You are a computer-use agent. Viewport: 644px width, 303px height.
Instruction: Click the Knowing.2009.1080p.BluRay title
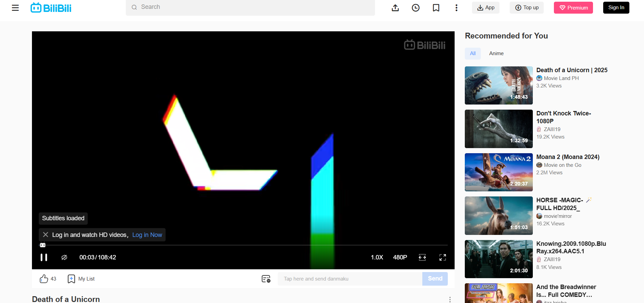point(571,248)
